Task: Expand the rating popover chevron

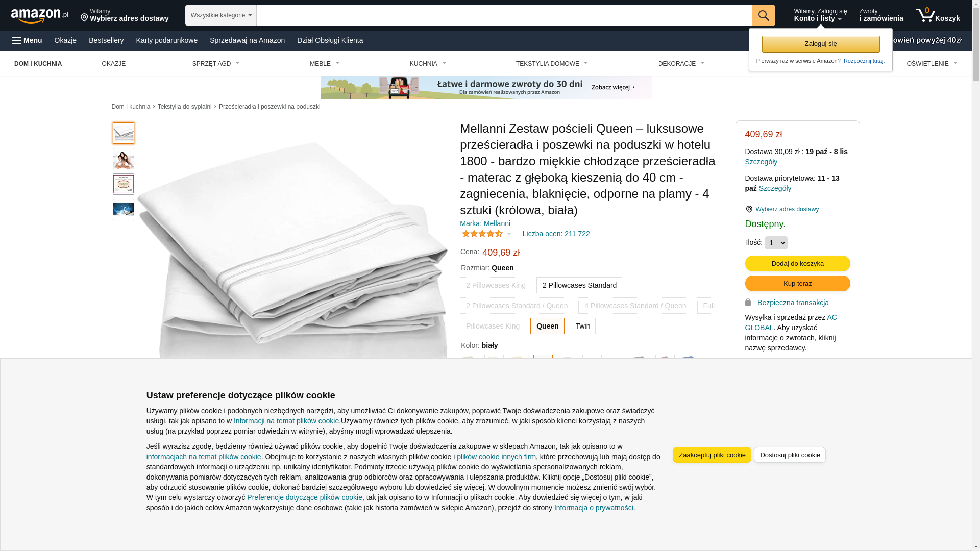Action: click(509, 234)
